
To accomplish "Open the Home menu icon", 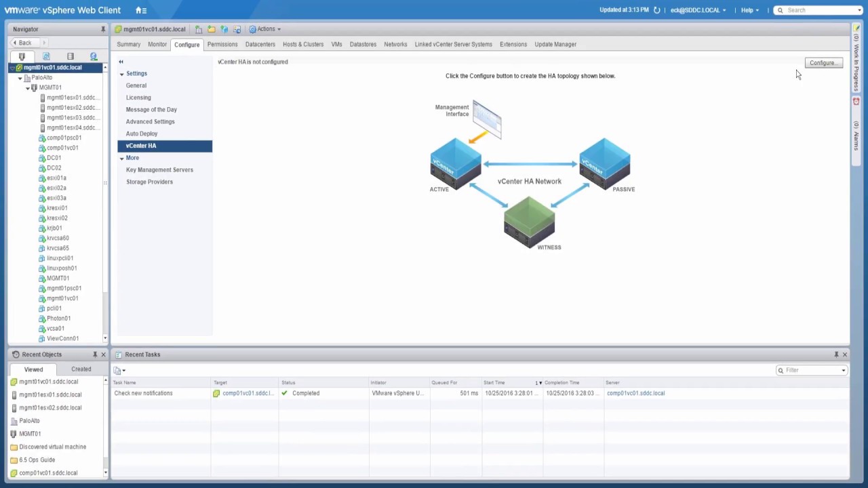I will (140, 10).
